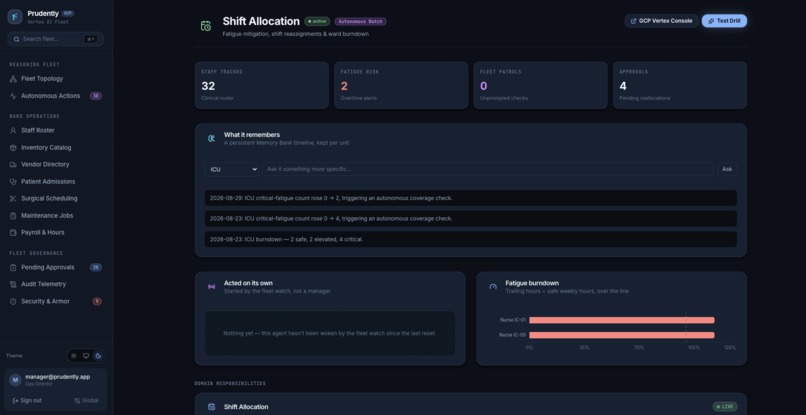The width and height of the screenshot is (806, 415).
Task: Click the LIVE badge on the responsibilities card
Action: [x=725, y=407]
